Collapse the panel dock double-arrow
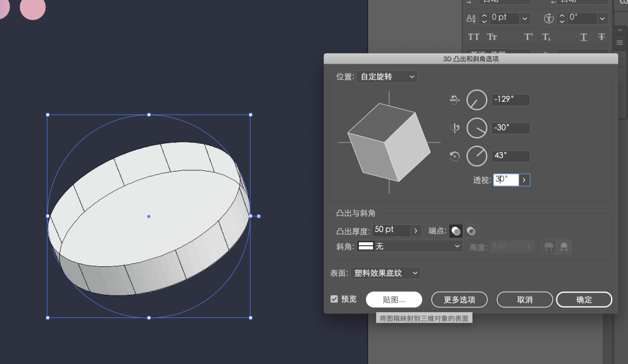 620,30
